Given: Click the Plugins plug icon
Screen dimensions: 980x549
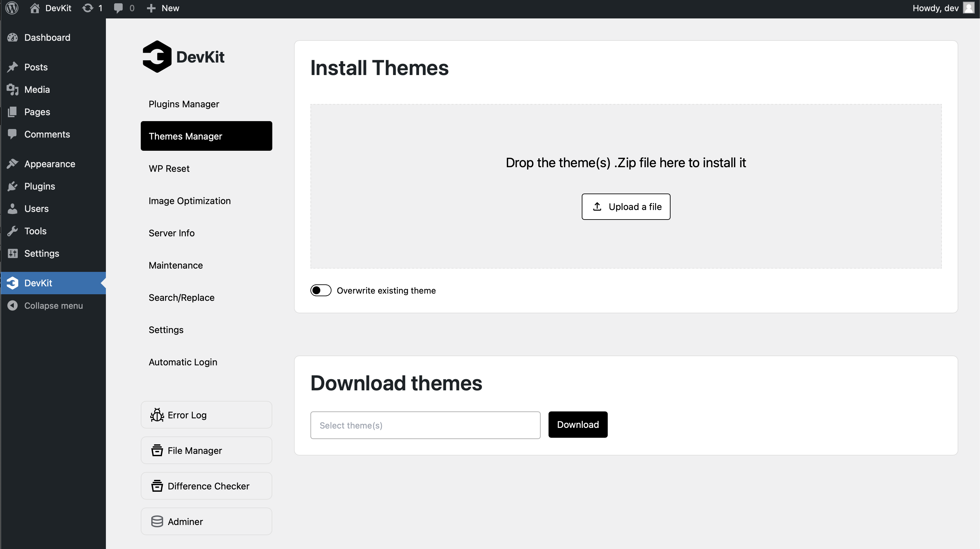Looking at the screenshot, I should [x=12, y=186].
